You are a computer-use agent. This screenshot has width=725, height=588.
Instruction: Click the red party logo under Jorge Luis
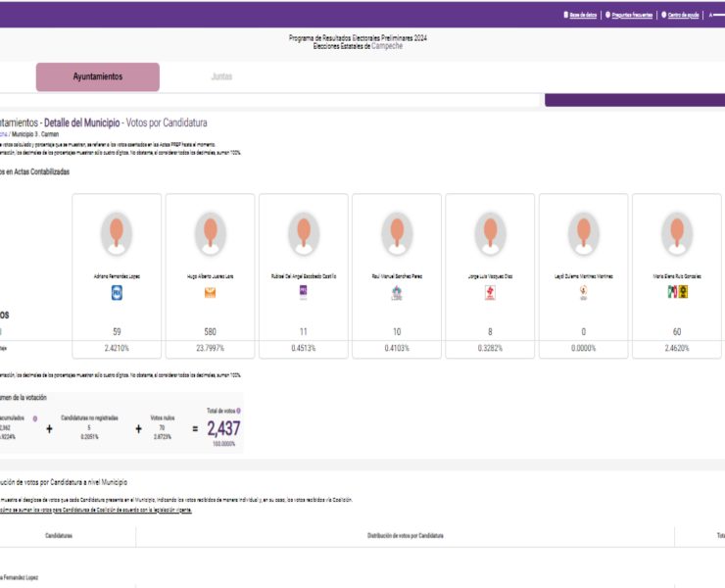coord(490,293)
